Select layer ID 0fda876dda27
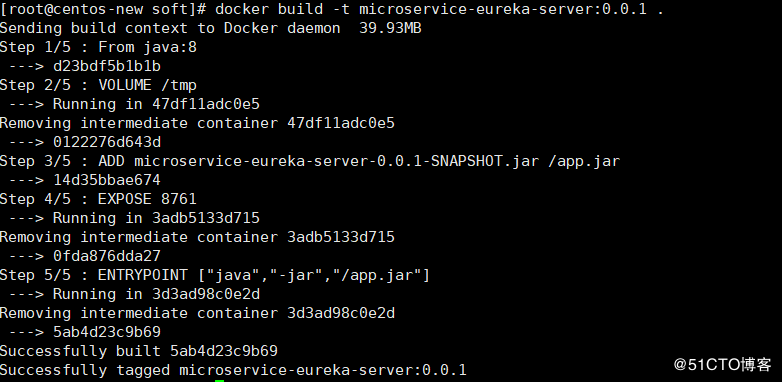 107,256
